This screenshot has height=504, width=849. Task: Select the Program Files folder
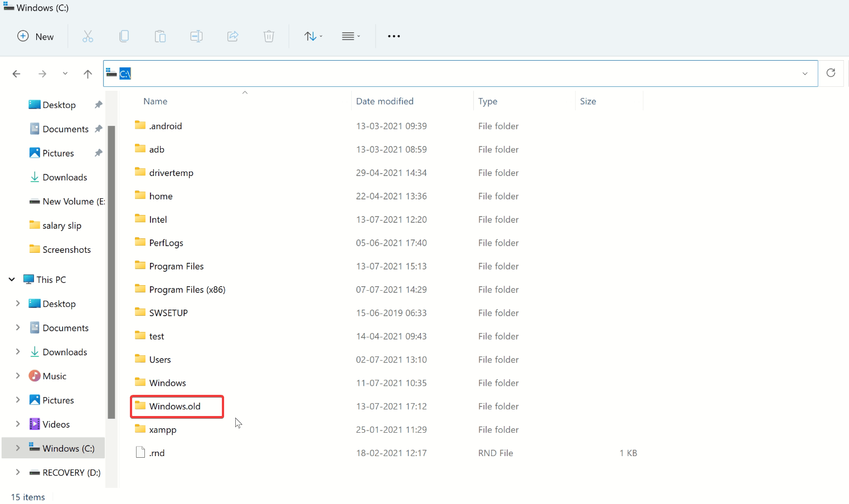pyautogui.click(x=176, y=266)
